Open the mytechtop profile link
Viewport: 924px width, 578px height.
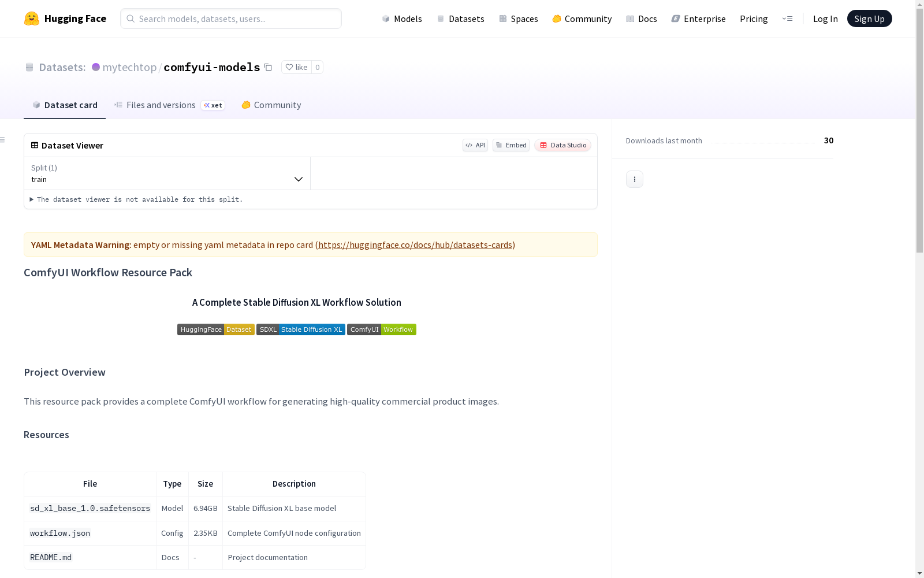tap(129, 67)
